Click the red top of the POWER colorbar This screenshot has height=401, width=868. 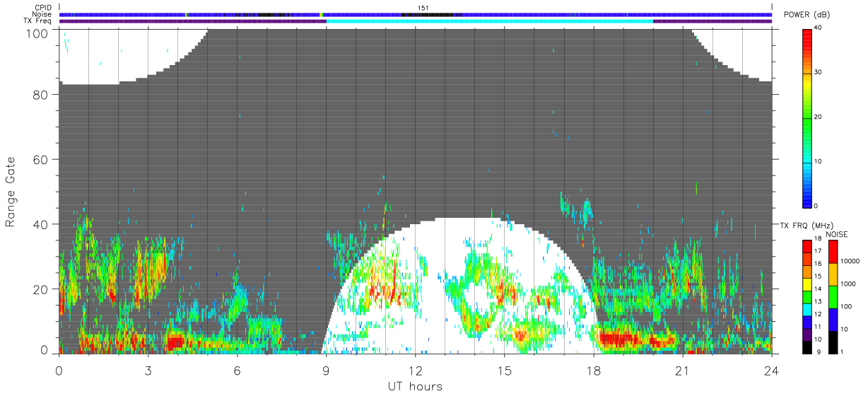(807, 37)
